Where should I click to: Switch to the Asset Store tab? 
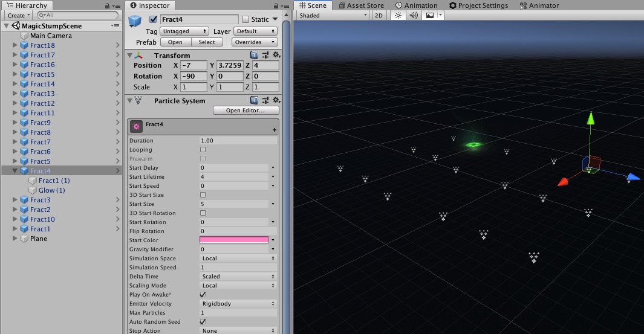click(362, 5)
